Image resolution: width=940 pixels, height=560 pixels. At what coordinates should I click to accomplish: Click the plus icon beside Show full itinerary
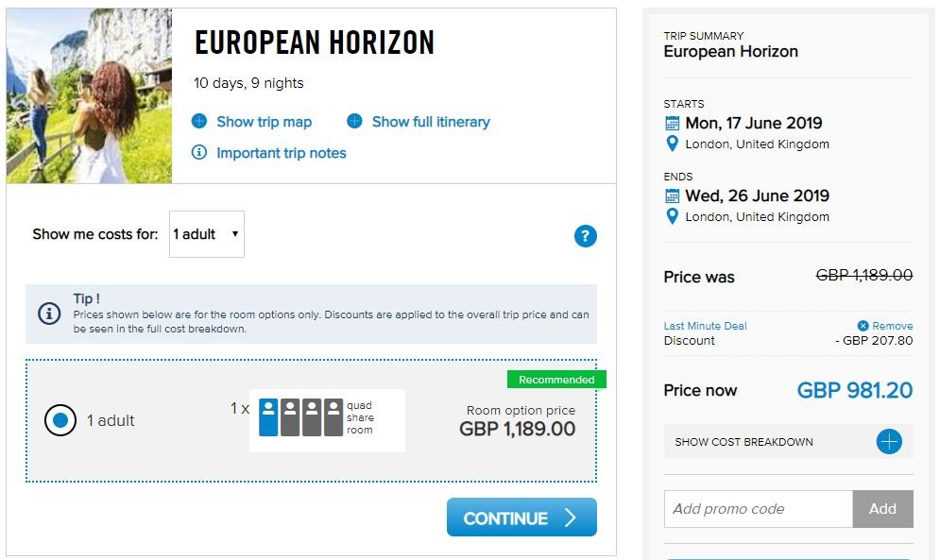pyautogui.click(x=354, y=121)
